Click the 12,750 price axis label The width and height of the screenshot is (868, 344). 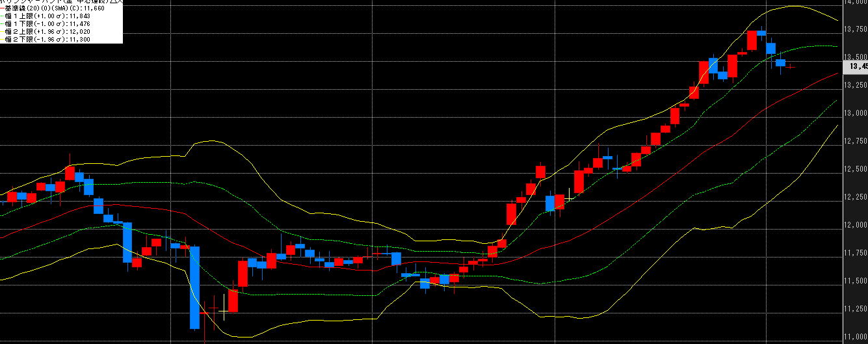(855, 141)
